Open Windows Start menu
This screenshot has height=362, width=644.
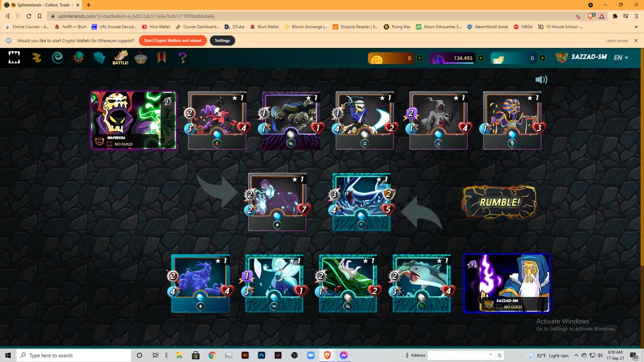tap(8, 355)
